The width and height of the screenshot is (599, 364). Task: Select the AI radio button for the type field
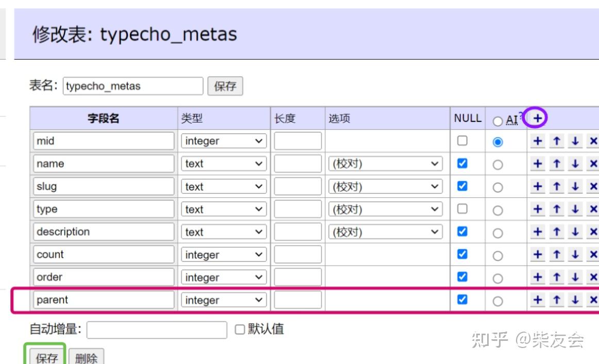click(498, 209)
